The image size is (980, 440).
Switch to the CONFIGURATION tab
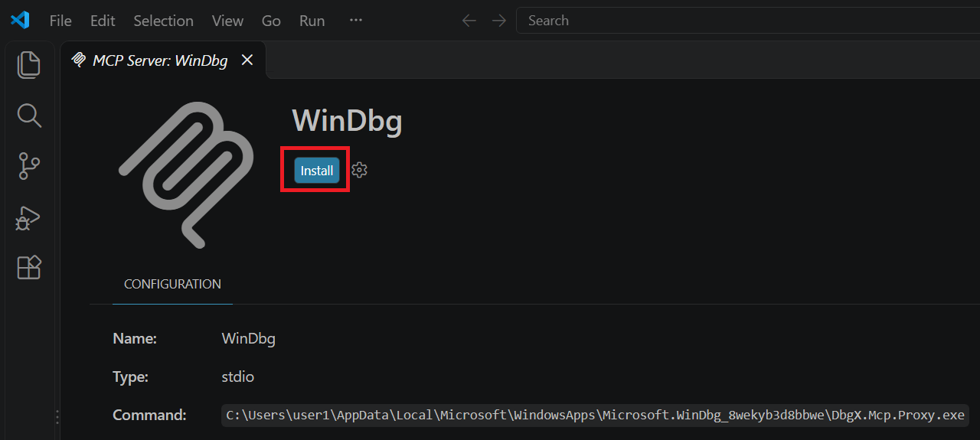pyautogui.click(x=172, y=284)
